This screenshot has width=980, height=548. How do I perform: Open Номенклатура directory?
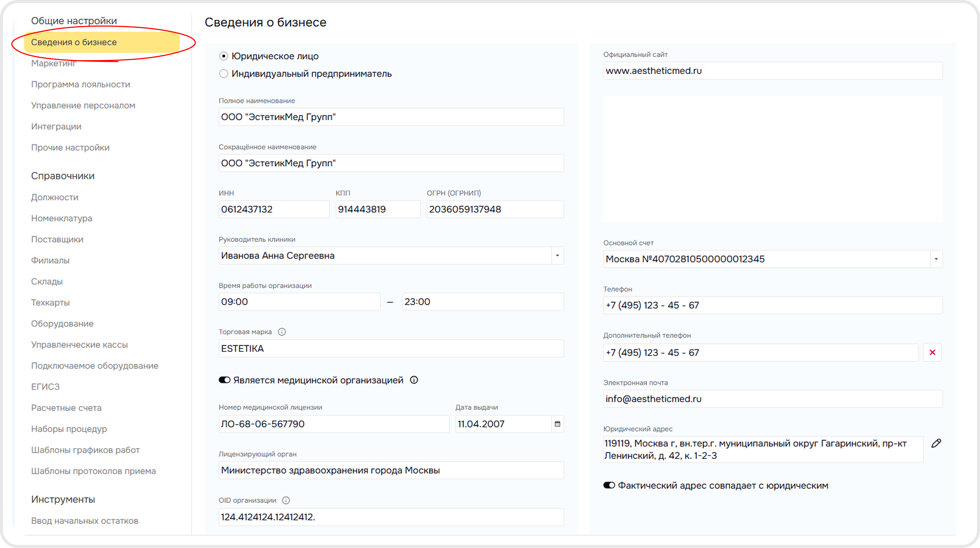click(62, 218)
